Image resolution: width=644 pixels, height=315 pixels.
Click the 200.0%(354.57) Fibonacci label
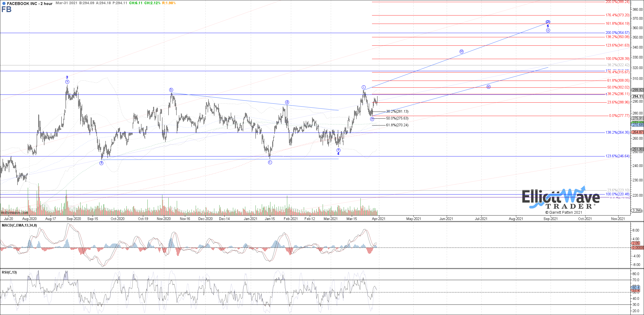coord(618,33)
